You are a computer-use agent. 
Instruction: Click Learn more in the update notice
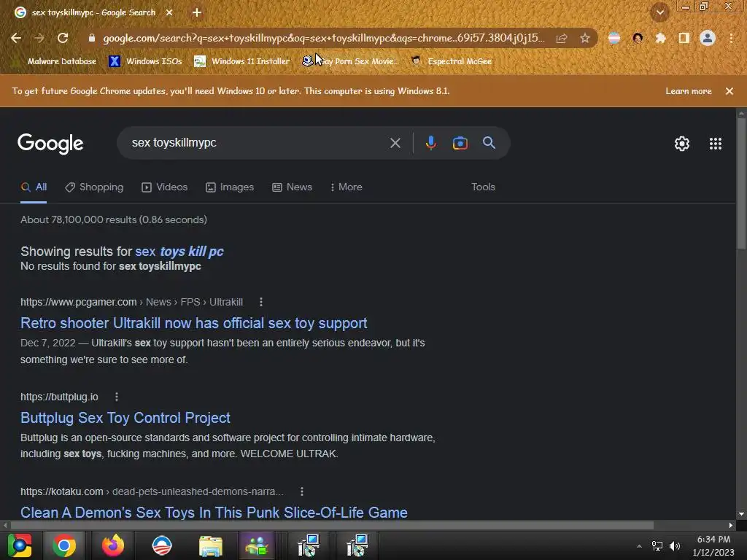point(689,91)
